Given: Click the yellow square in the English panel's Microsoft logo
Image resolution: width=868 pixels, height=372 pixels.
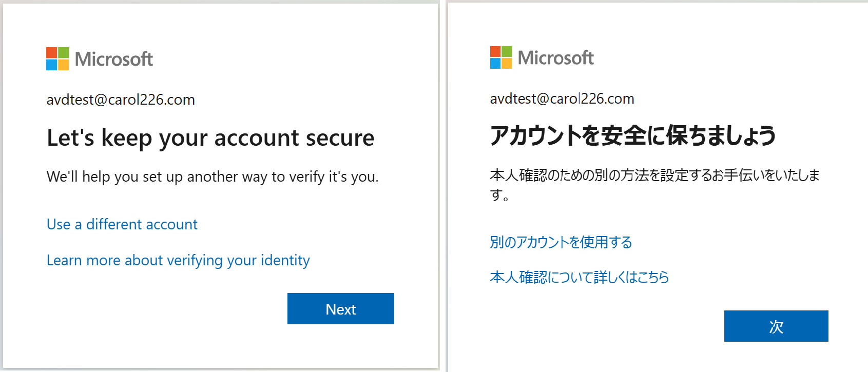Looking at the screenshot, I should [x=63, y=65].
